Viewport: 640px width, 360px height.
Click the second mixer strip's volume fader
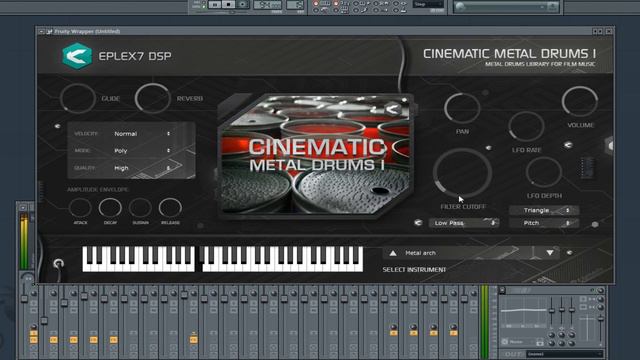point(44,321)
